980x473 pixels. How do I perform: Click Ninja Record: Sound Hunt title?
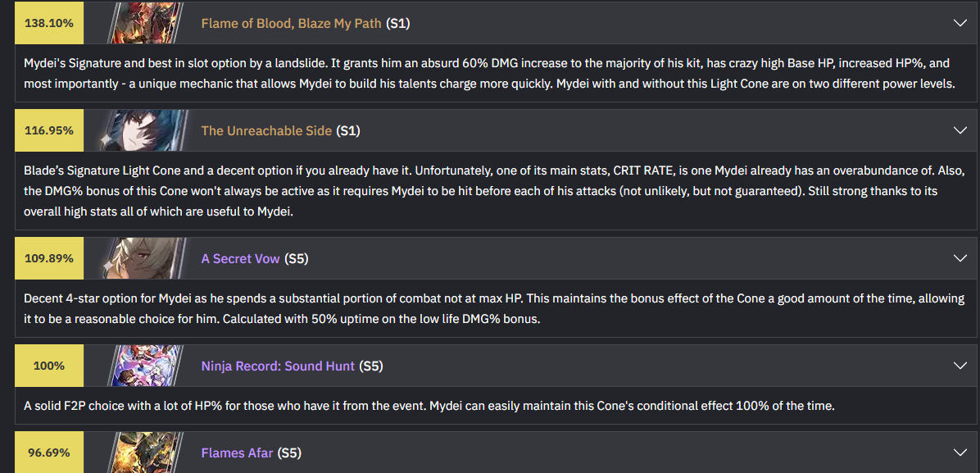[x=278, y=366]
